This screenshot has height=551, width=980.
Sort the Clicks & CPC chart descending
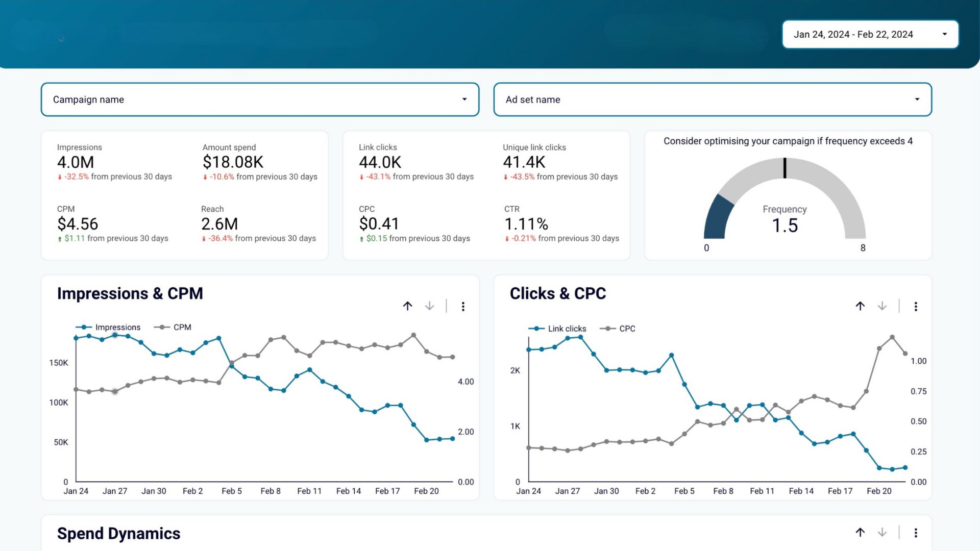coord(881,306)
